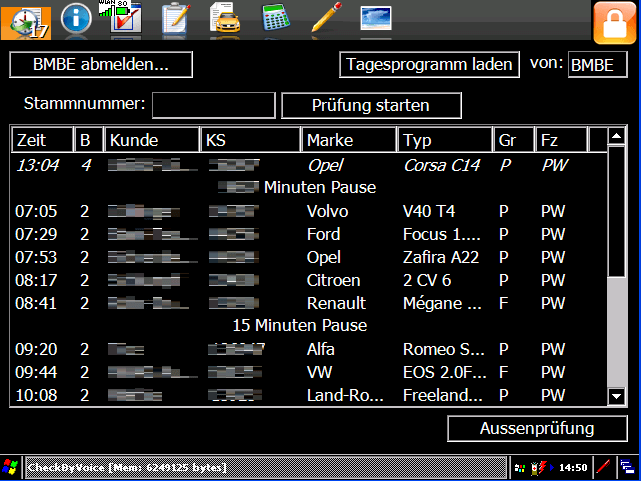Click Prüfung starten button
This screenshot has width=641, height=481.
pyautogui.click(x=371, y=105)
